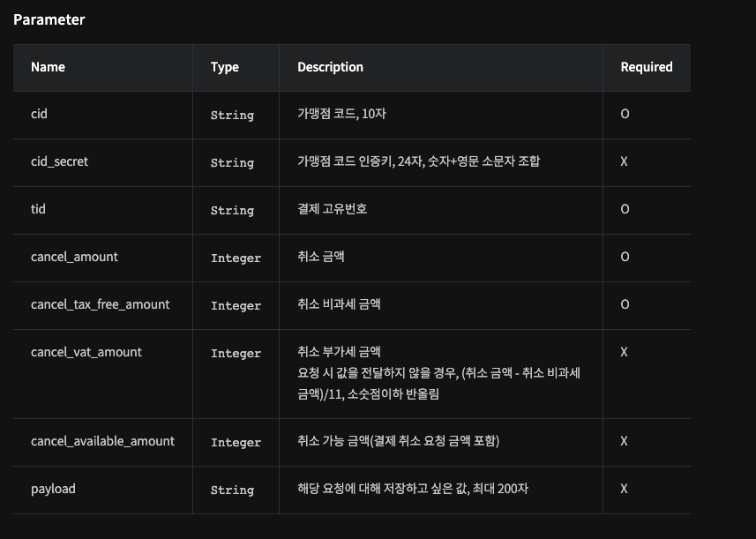Click description '가맹점 코드 인증키, 24자, 숫자+영문 소문자 조합'
The height and width of the screenshot is (539, 756).
click(x=418, y=161)
